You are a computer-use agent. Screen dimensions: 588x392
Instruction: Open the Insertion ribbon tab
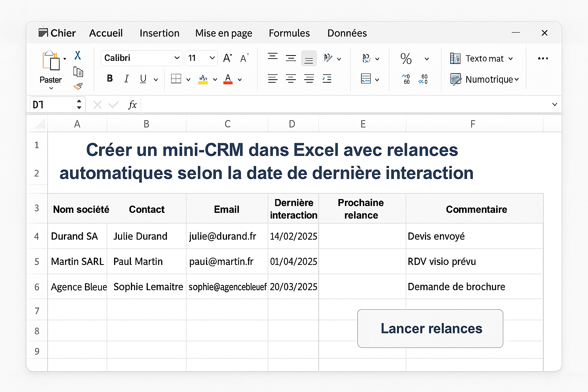(160, 33)
